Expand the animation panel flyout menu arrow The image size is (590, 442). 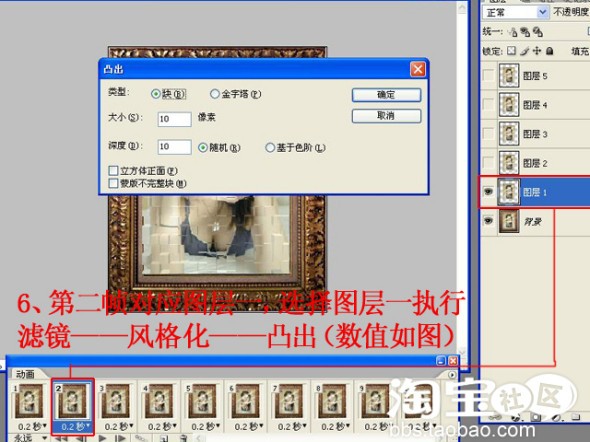pyautogui.click(x=452, y=375)
